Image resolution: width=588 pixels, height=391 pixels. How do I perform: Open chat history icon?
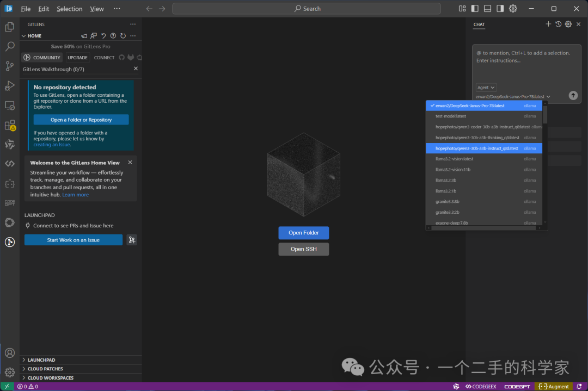pyautogui.click(x=559, y=24)
